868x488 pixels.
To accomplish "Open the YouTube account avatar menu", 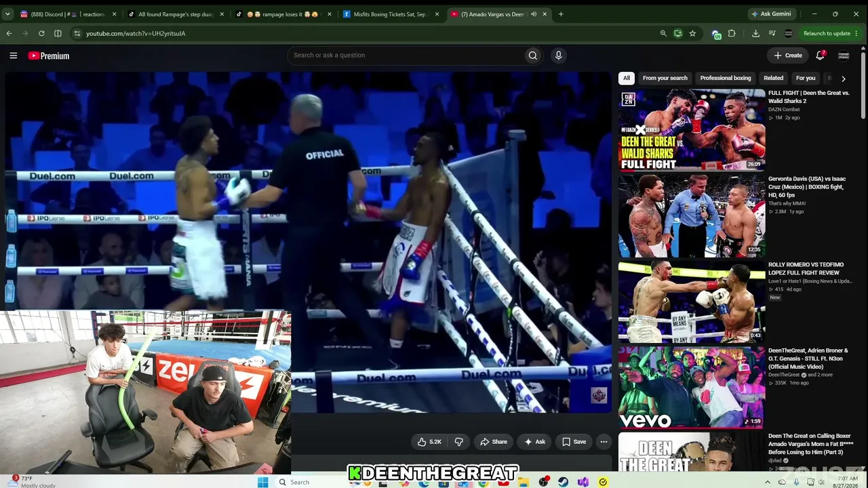I will tap(844, 56).
